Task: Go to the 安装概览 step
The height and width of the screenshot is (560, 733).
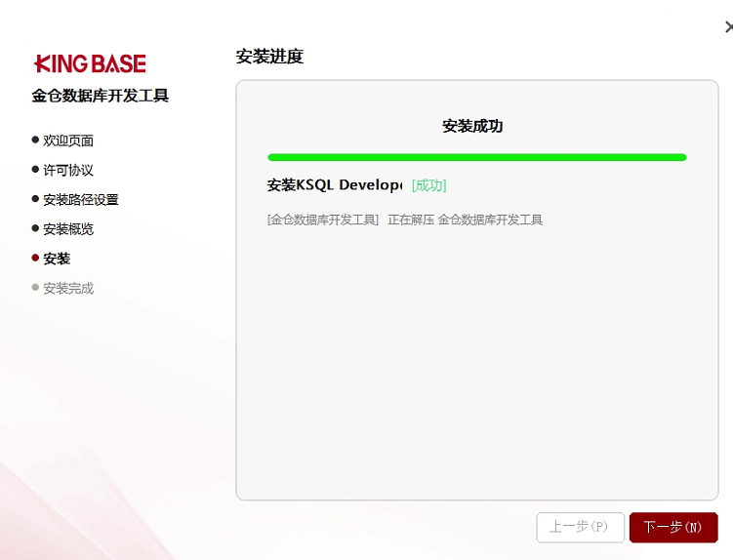Action: point(68,229)
